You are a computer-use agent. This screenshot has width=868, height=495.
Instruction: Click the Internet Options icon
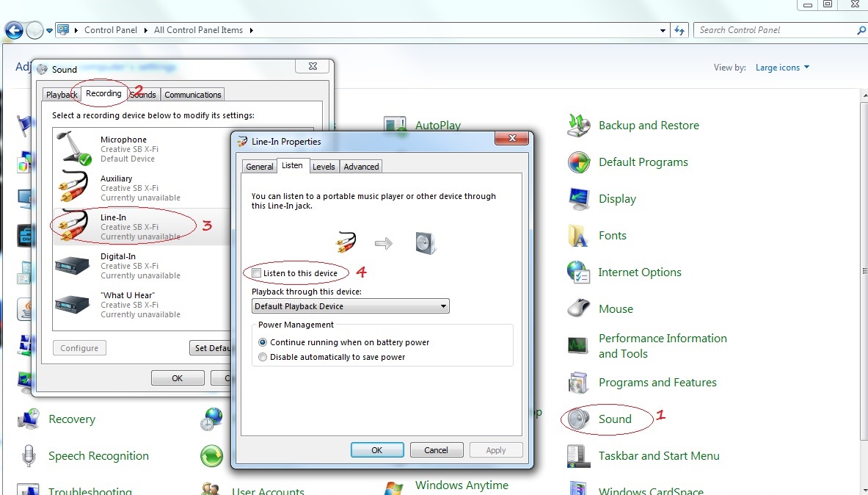tap(579, 272)
